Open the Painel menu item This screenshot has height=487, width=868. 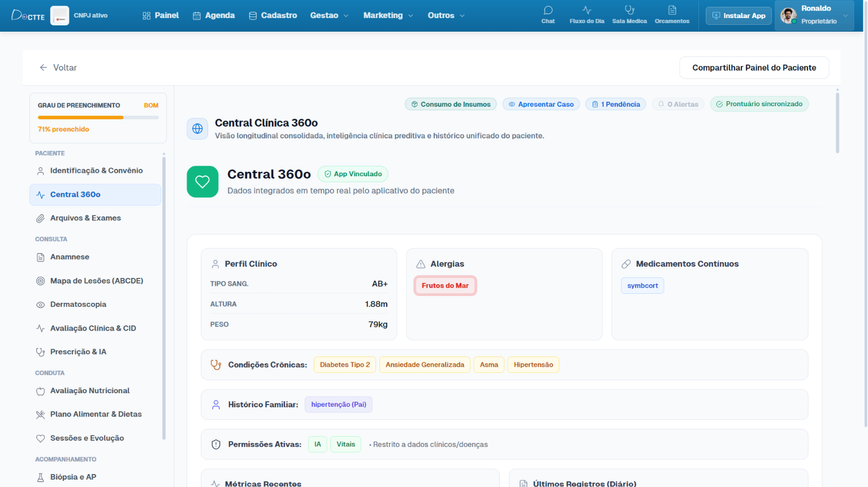[161, 15]
